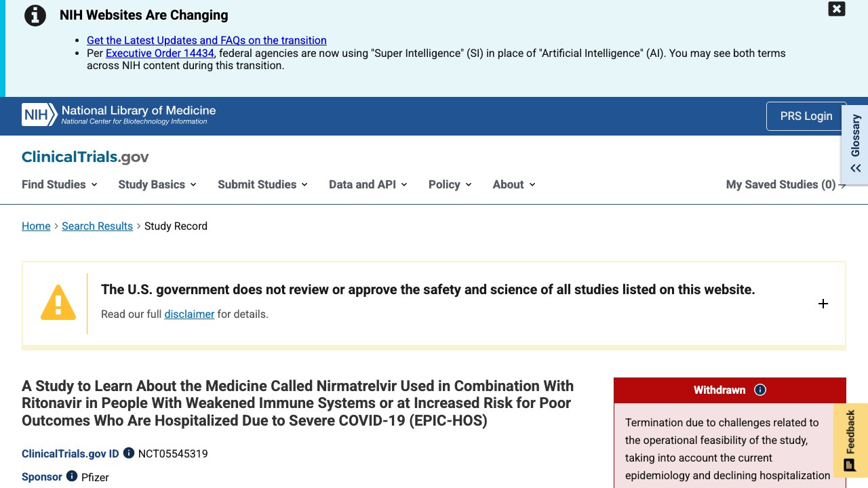The image size is (868, 488).
Task: Click the U.S. government disclaimer statement
Action: pos(428,289)
